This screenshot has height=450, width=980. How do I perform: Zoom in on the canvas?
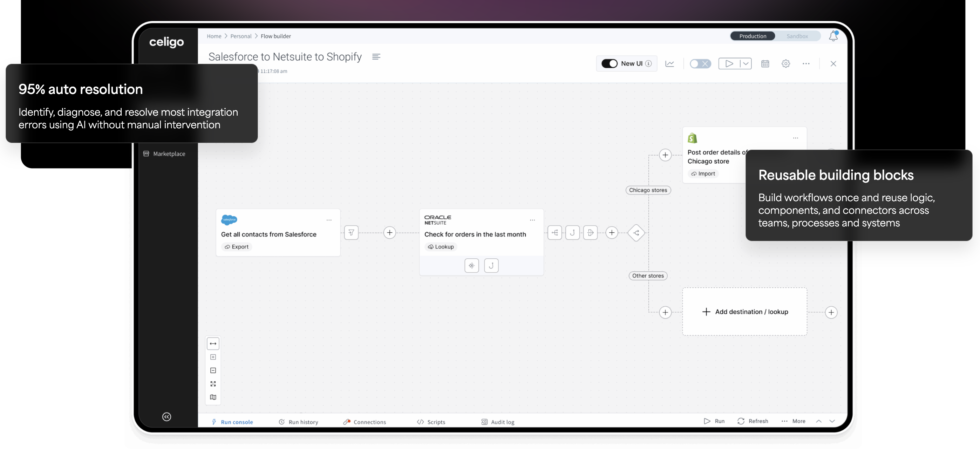213,357
